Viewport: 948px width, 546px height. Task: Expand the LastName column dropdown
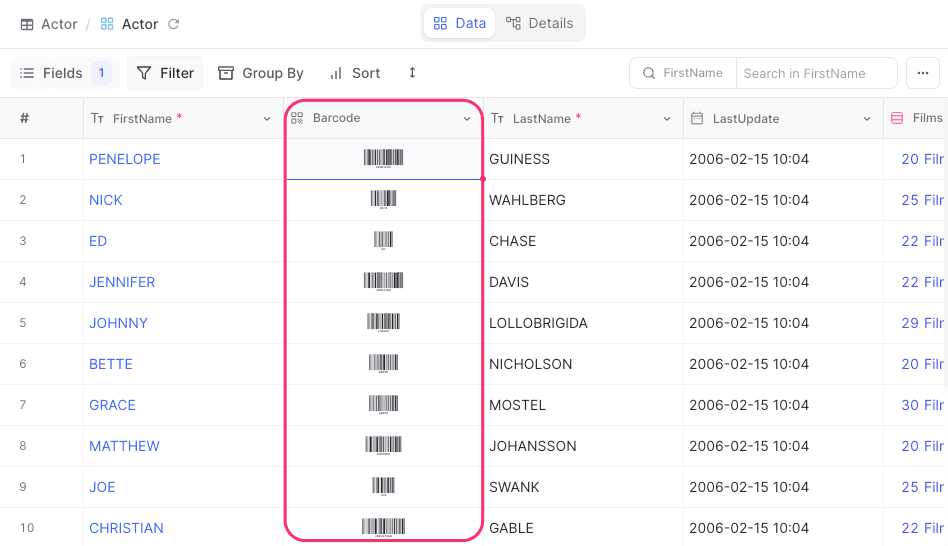pyautogui.click(x=667, y=119)
